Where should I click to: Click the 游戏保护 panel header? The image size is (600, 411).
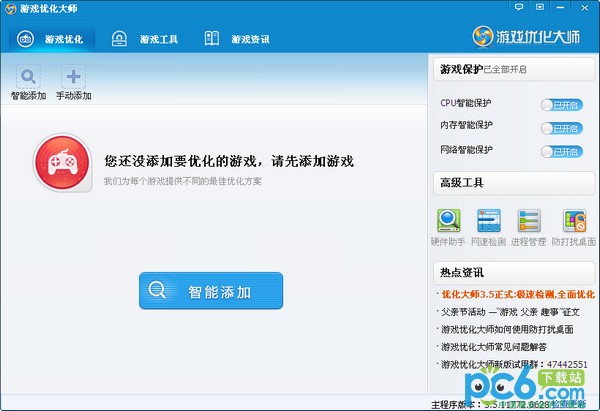(x=514, y=69)
